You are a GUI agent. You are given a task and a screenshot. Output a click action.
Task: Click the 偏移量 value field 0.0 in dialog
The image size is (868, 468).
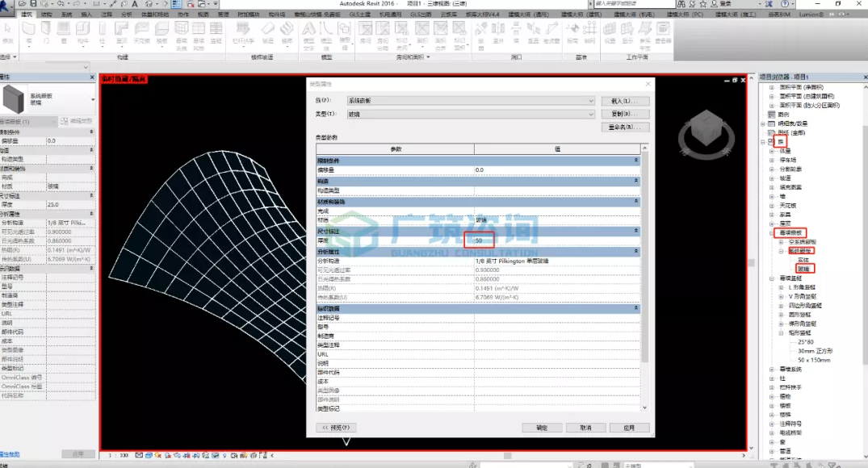557,169
